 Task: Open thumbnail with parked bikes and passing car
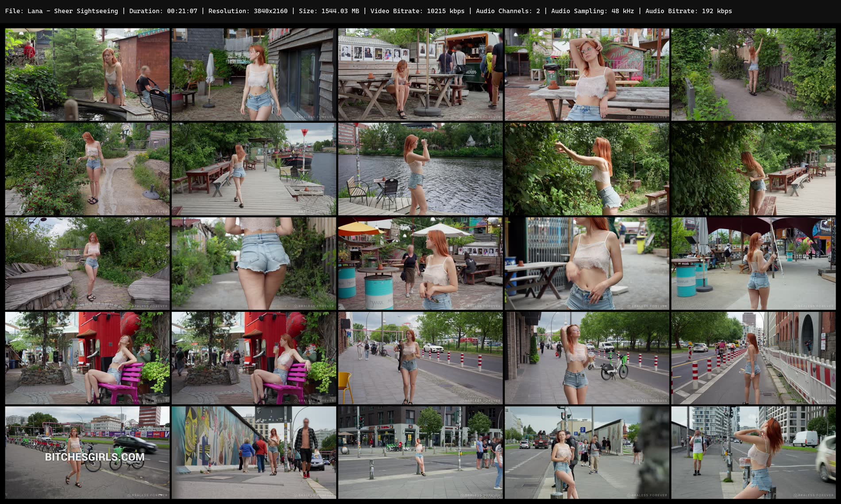pyautogui.click(x=87, y=453)
